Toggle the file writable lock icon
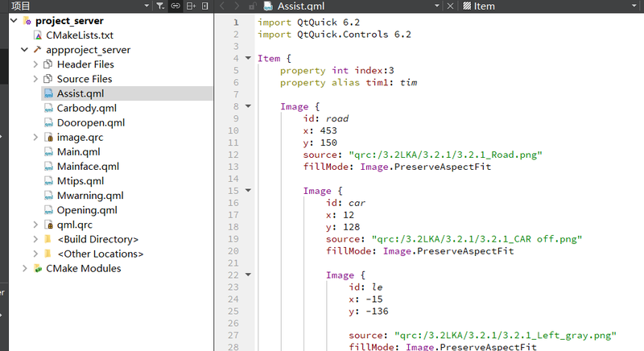The image size is (644, 351). (x=252, y=6)
